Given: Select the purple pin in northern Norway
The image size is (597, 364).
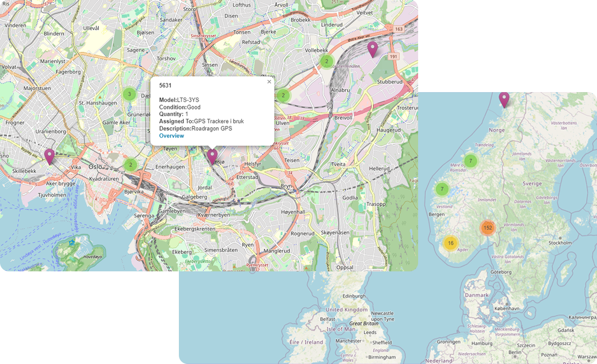Looking at the screenshot, I should coord(504,99).
